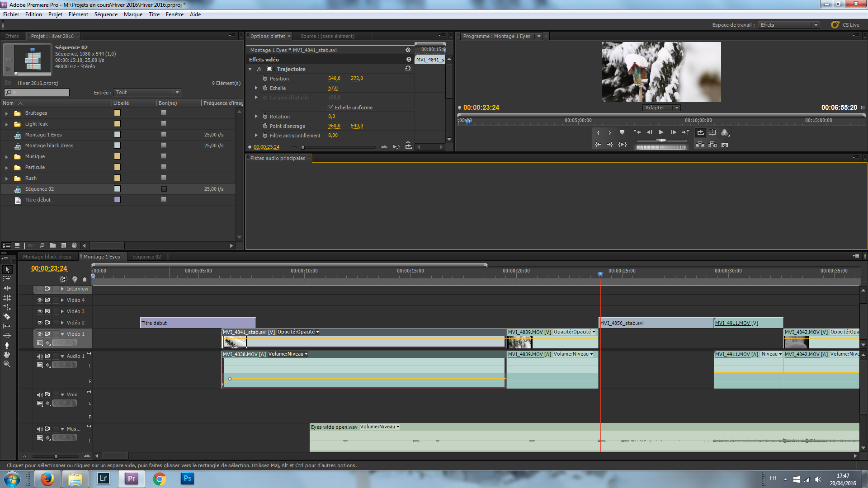Open the Marque menu
Viewport: 868px width, 488px height.
(x=133, y=14)
